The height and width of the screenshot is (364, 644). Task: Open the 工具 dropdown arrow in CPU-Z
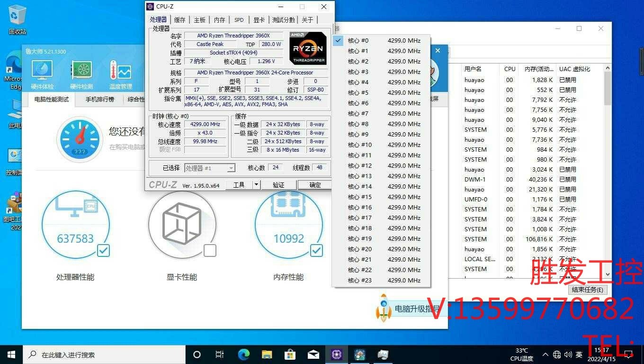[x=256, y=185]
